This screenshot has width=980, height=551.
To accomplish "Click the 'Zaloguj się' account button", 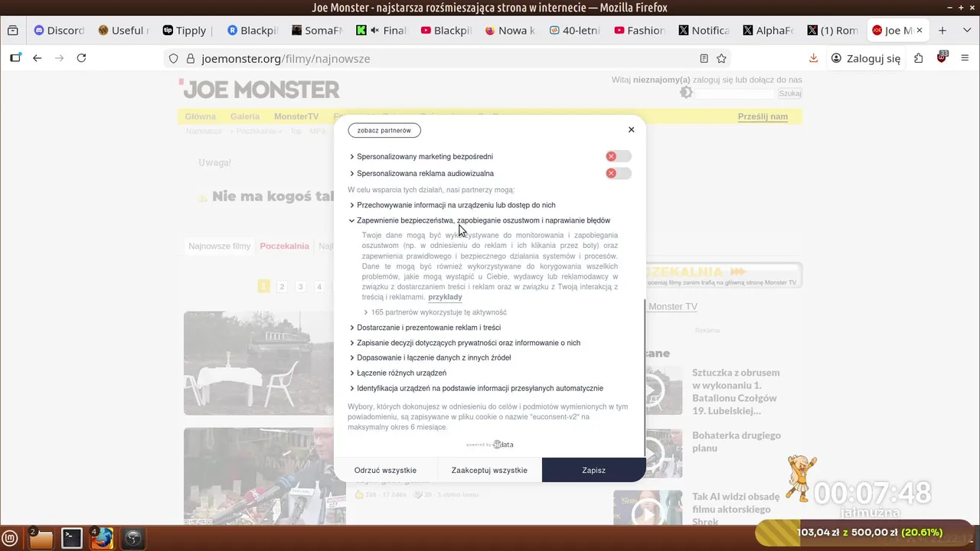I will click(865, 58).
